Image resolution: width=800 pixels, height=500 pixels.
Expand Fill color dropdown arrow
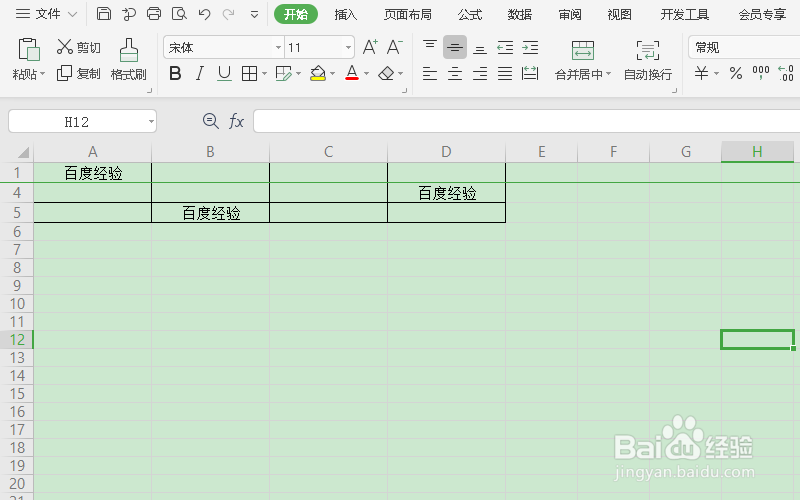click(x=333, y=74)
